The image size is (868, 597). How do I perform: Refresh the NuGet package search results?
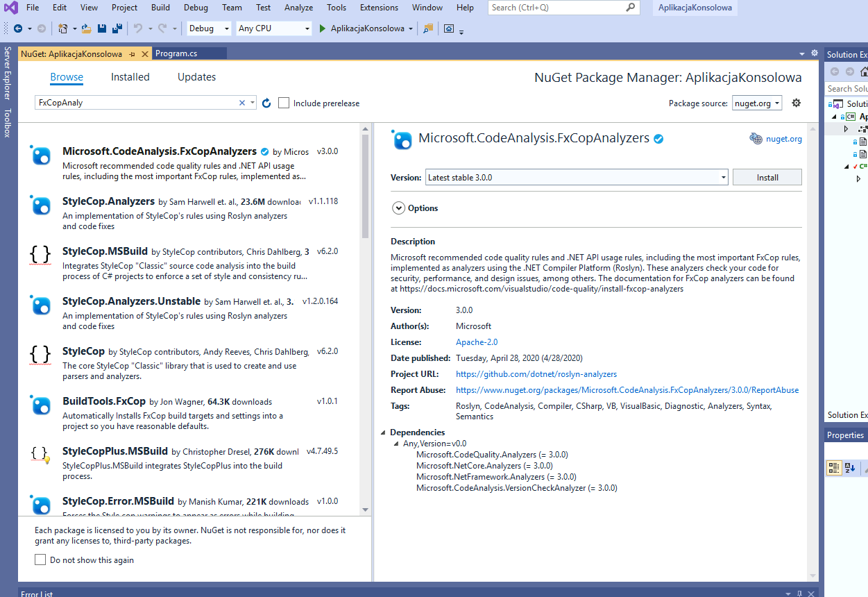click(x=266, y=103)
